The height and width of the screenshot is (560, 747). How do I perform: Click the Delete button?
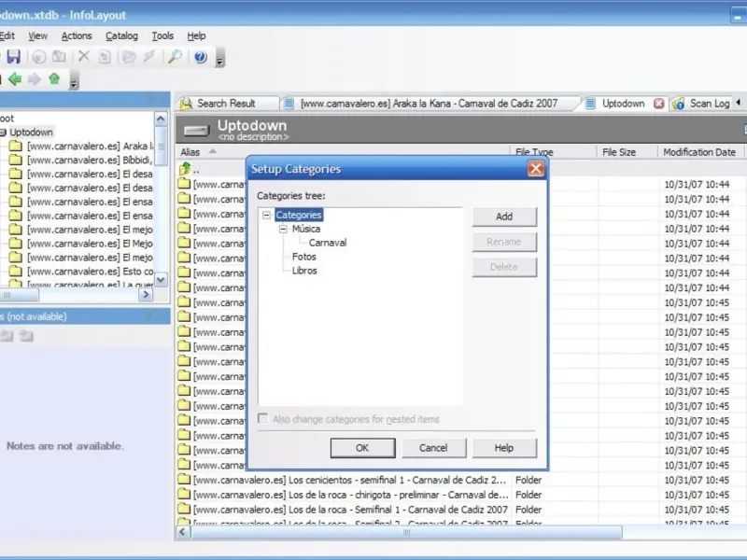click(504, 267)
